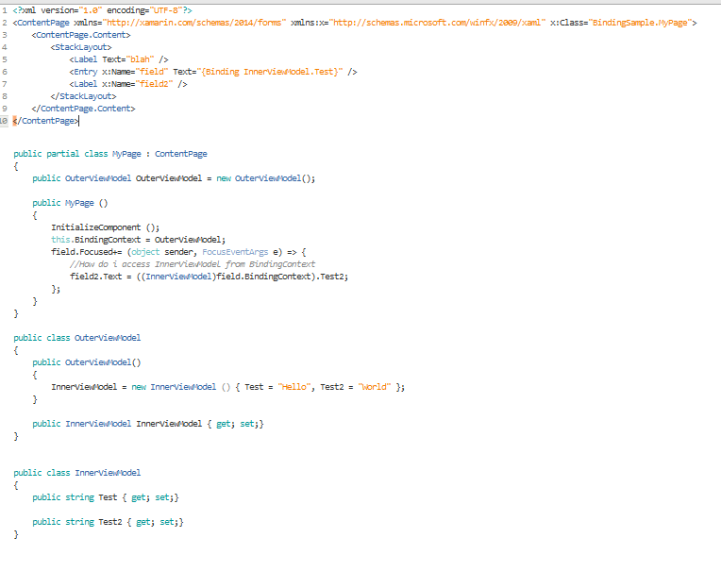
Task: Click the closing </ContentPage.Content> tag
Action: pos(84,109)
